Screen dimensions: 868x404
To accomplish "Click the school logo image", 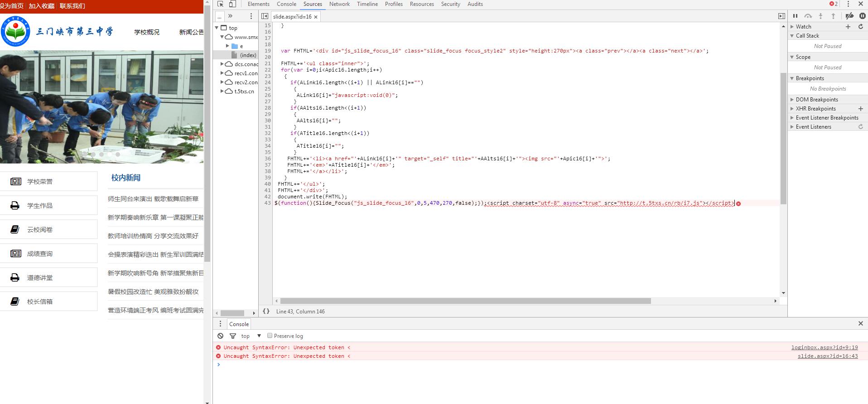I will click(x=15, y=31).
